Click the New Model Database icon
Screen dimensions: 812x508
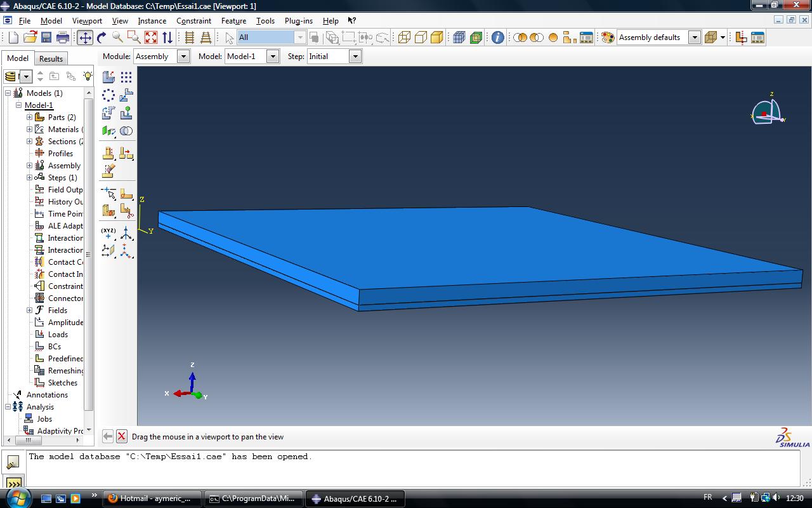click(x=13, y=37)
